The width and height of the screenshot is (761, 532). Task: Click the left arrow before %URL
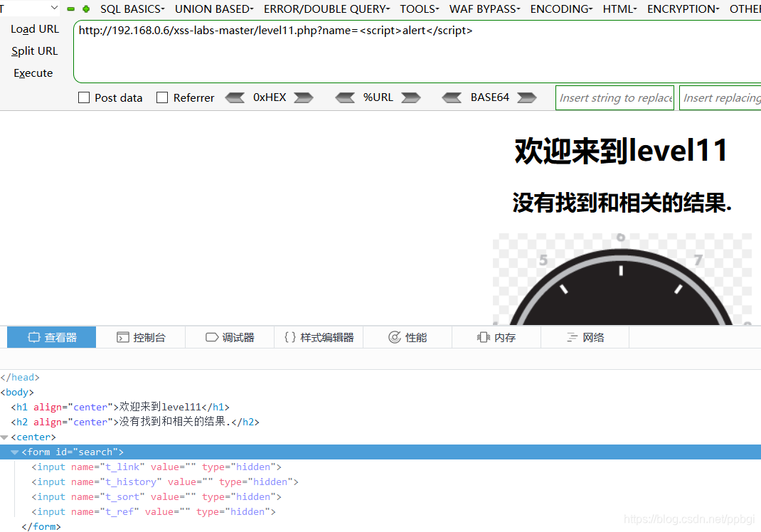pyautogui.click(x=345, y=97)
